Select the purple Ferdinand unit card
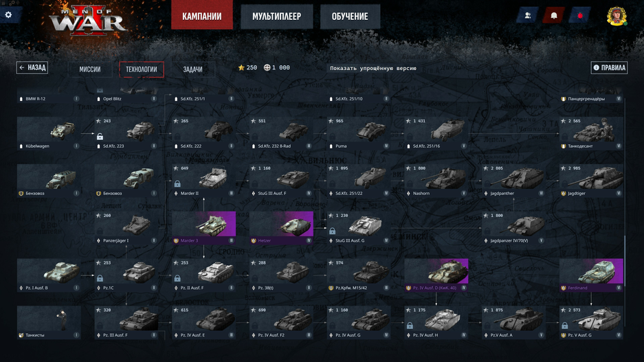 coord(591,275)
